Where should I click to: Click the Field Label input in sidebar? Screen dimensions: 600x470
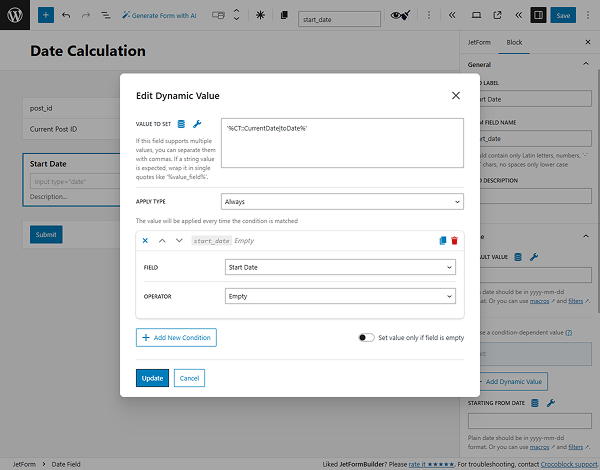536,99
